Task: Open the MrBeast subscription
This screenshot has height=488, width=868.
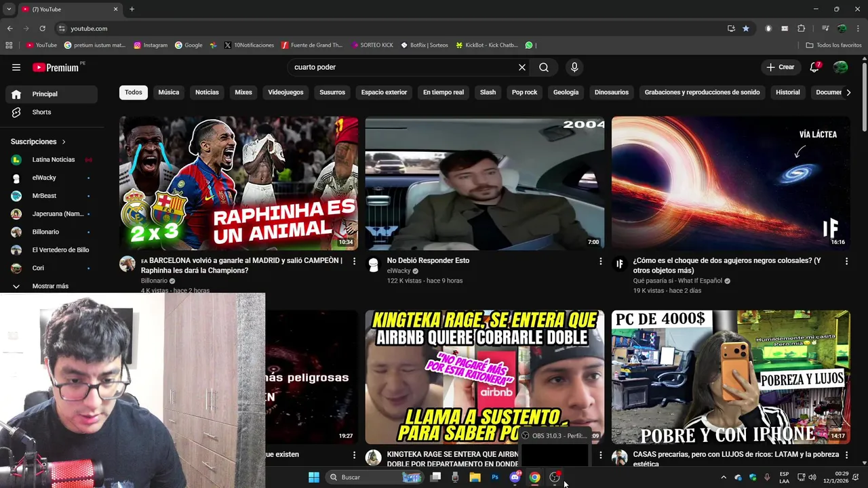Action: click(x=52, y=196)
